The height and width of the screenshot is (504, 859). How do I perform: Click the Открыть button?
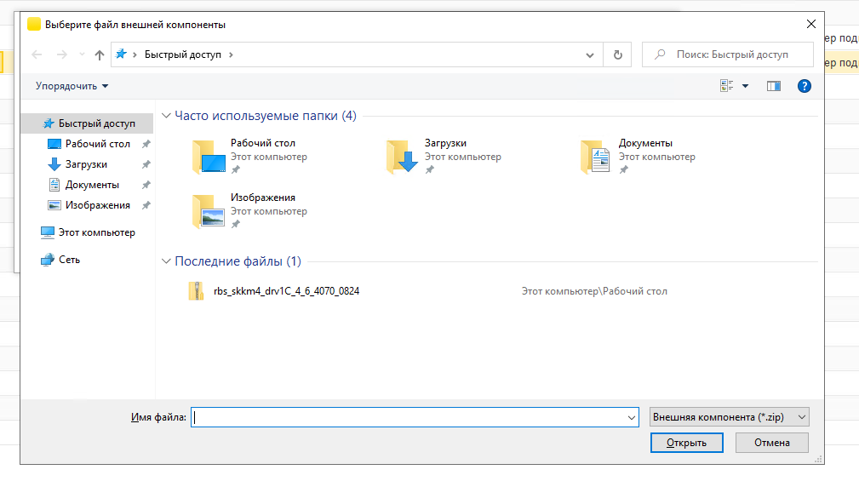pyautogui.click(x=686, y=443)
